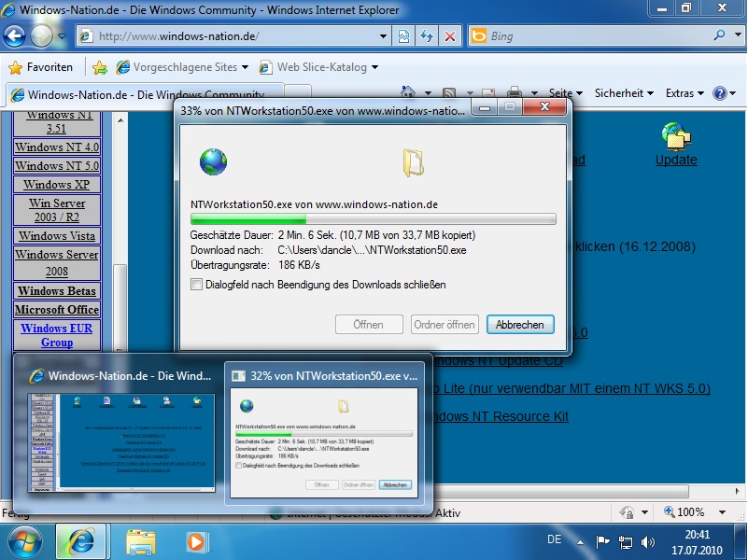This screenshot has height=560, width=748.
Task: Click the volume speaker tray icon
Action: click(x=648, y=541)
